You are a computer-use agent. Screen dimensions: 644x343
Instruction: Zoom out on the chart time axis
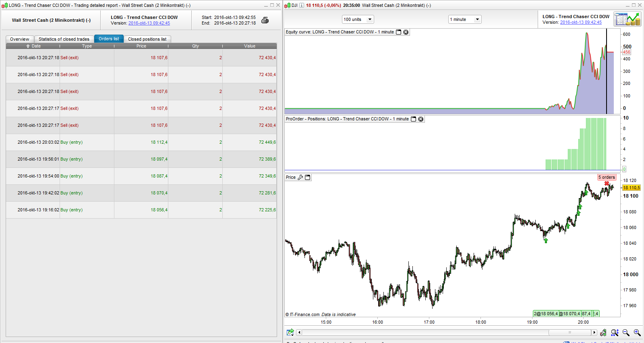click(626, 333)
